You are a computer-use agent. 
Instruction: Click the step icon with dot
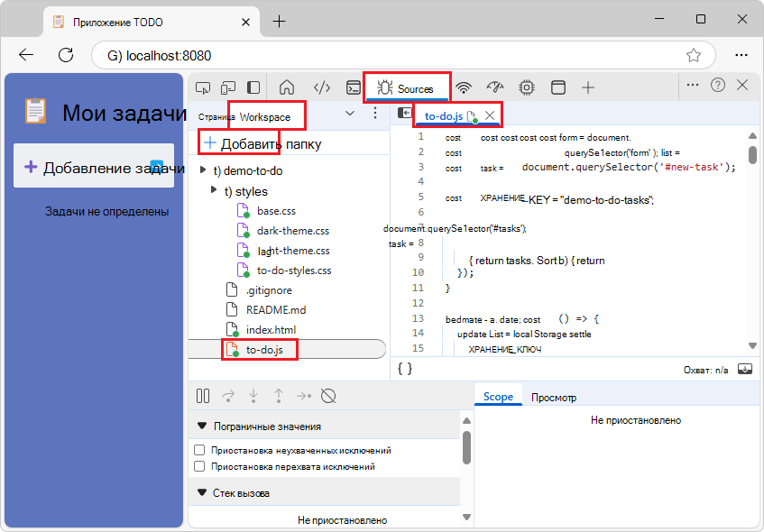point(304,396)
